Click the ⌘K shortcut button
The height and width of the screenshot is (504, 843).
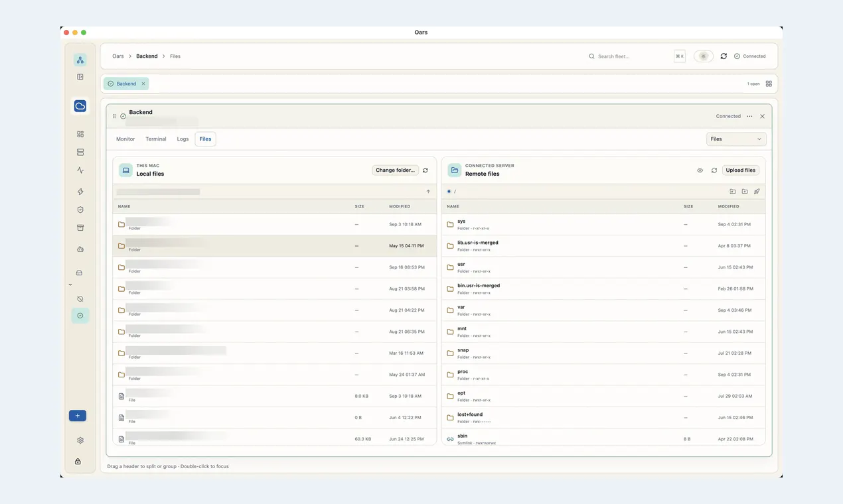coord(680,56)
